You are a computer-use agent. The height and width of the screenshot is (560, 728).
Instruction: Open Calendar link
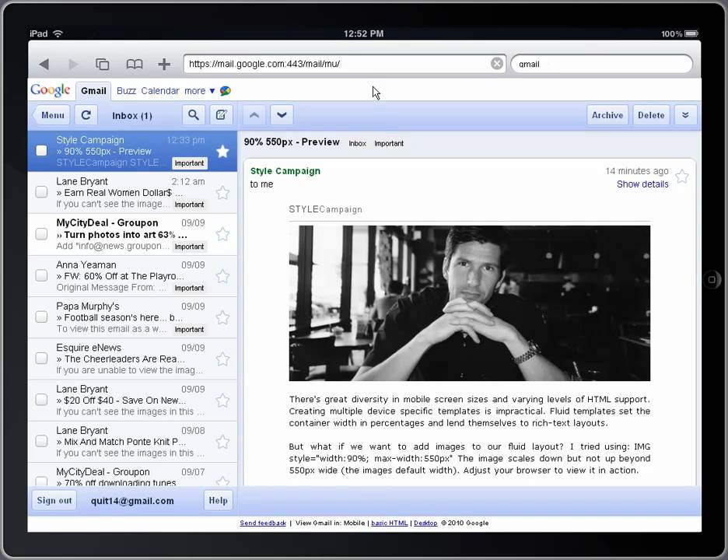pyautogui.click(x=160, y=90)
